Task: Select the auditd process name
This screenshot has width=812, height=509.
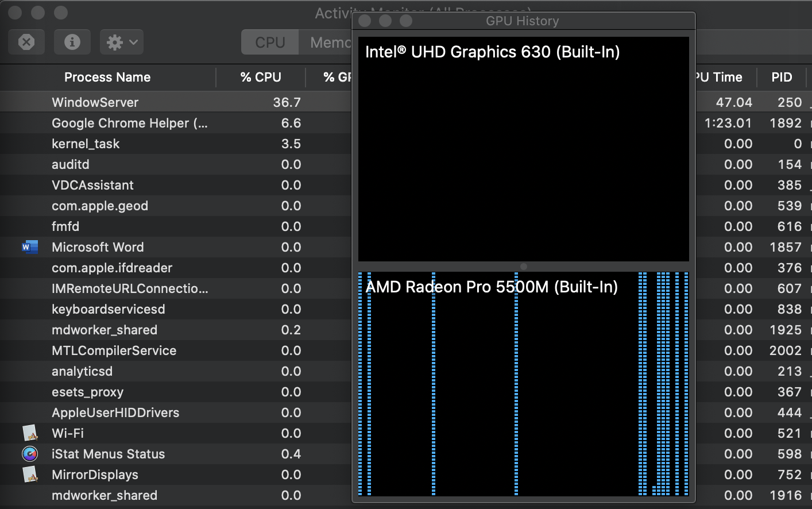Action: (x=71, y=164)
